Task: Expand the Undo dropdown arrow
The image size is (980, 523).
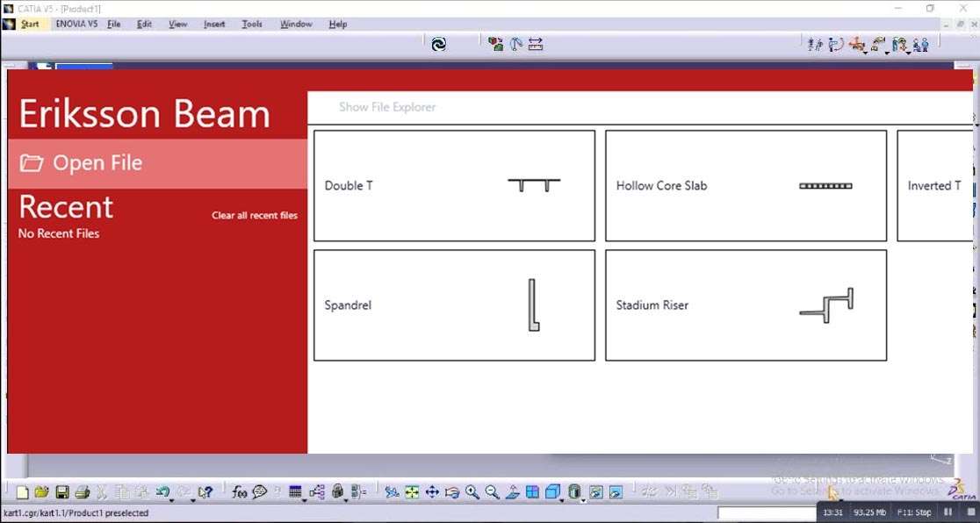Action: click(x=170, y=499)
